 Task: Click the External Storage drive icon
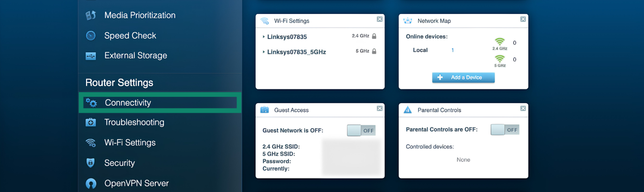point(91,56)
